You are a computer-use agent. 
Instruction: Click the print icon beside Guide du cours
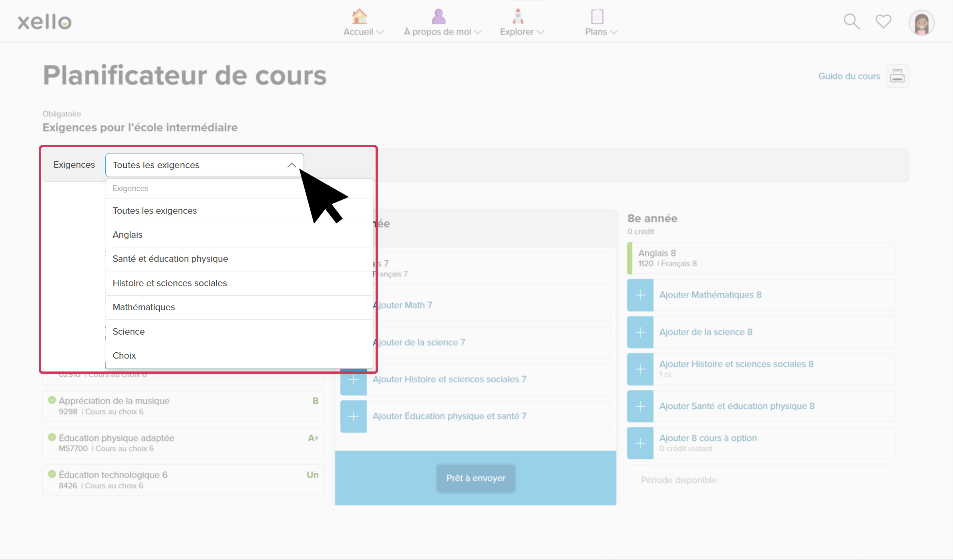tap(897, 76)
